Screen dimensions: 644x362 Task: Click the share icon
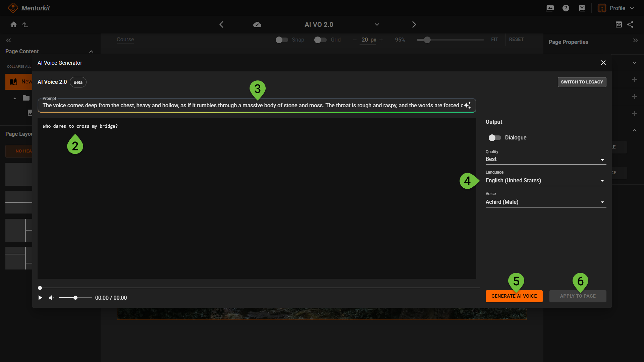point(631,24)
